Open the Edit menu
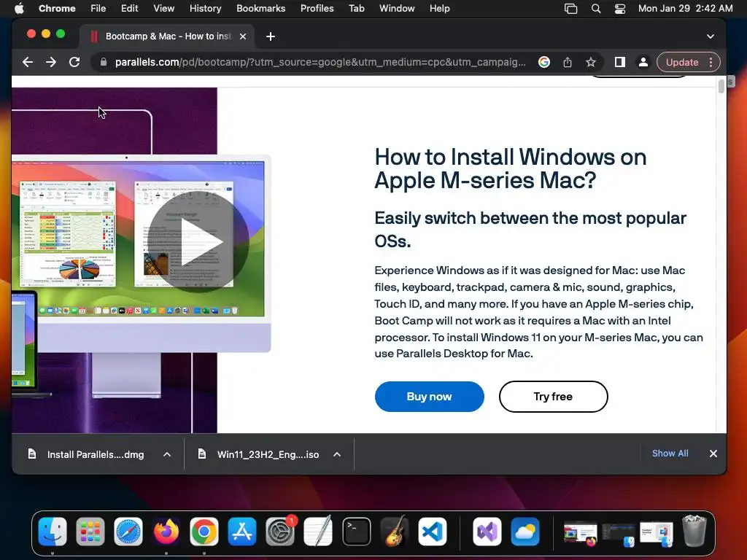 click(x=129, y=9)
